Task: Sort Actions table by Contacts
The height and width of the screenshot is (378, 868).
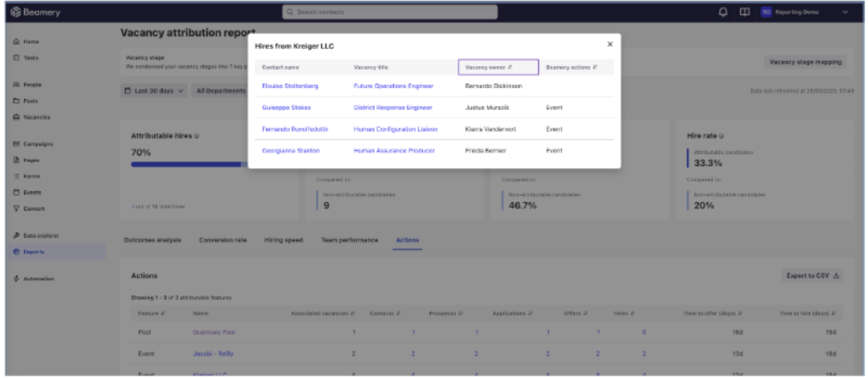Action: click(385, 313)
